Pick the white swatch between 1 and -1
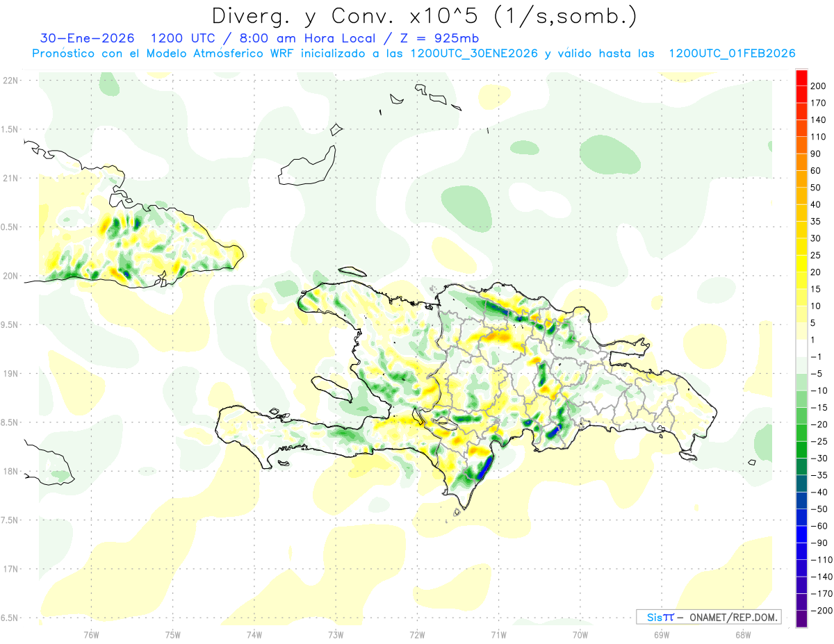 click(x=801, y=348)
